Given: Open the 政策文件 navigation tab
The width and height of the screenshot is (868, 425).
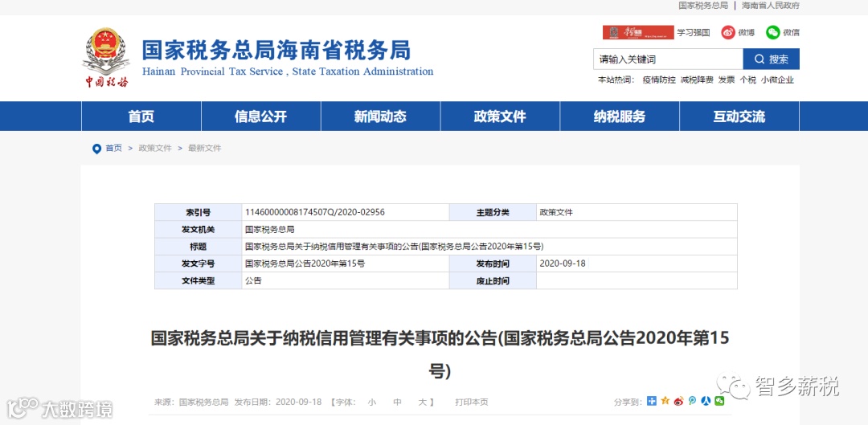Looking at the screenshot, I should [500, 116].
